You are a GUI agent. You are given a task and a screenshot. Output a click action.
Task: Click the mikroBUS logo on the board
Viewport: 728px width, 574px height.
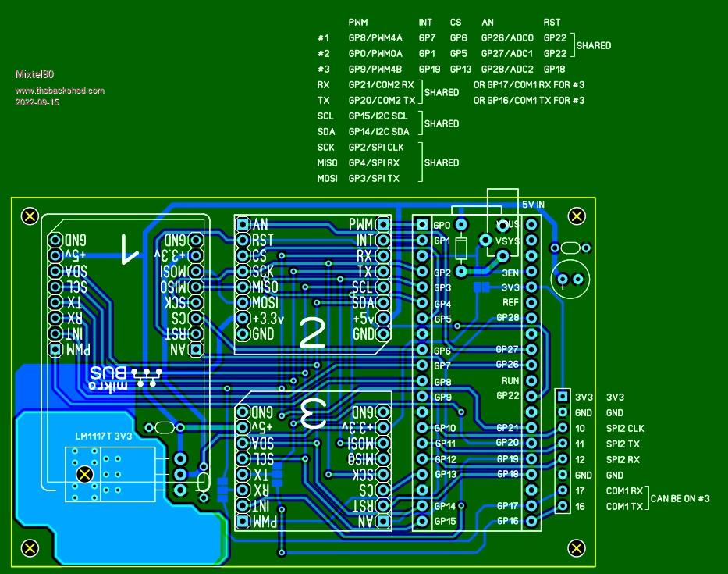point(123,378)
